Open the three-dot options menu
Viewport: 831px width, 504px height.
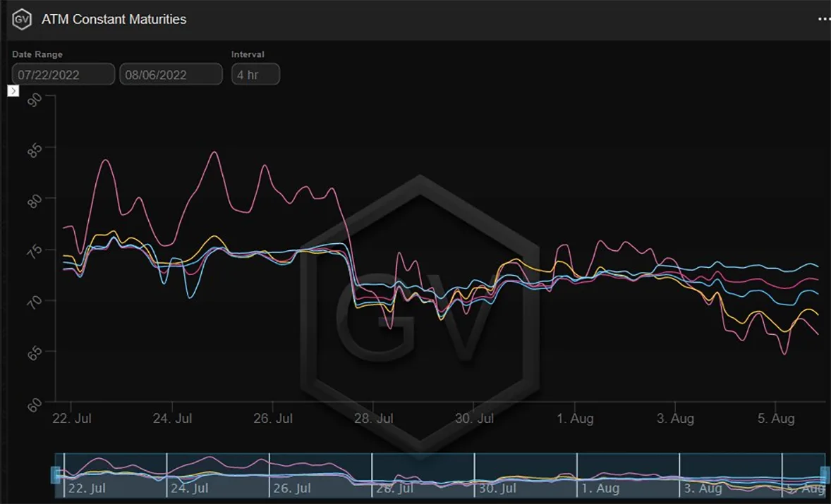[x=823, y=20]
